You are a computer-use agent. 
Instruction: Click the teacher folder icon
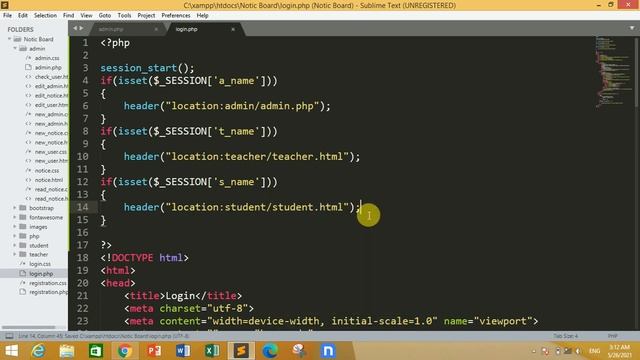[23, 255]
